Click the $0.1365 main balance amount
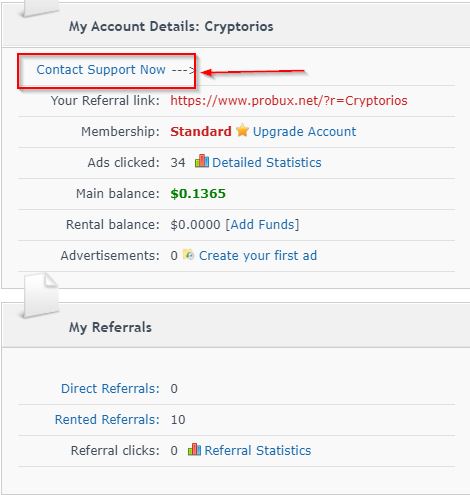 coord(198,193)
